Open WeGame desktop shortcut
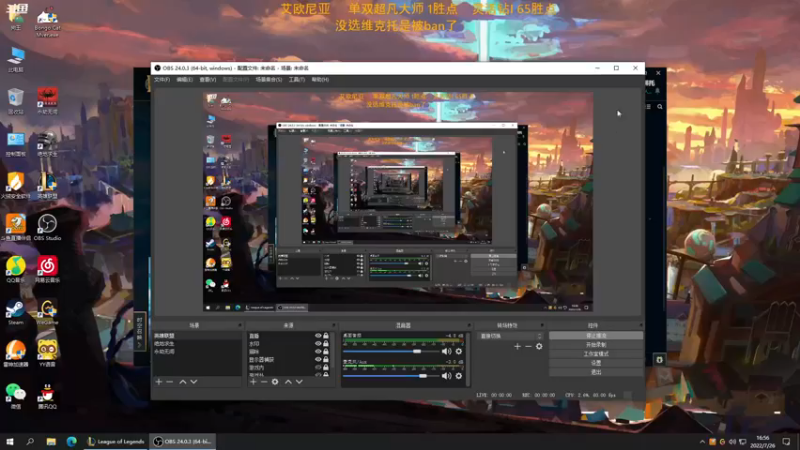800x450 pixels. [x=47, y=312]
